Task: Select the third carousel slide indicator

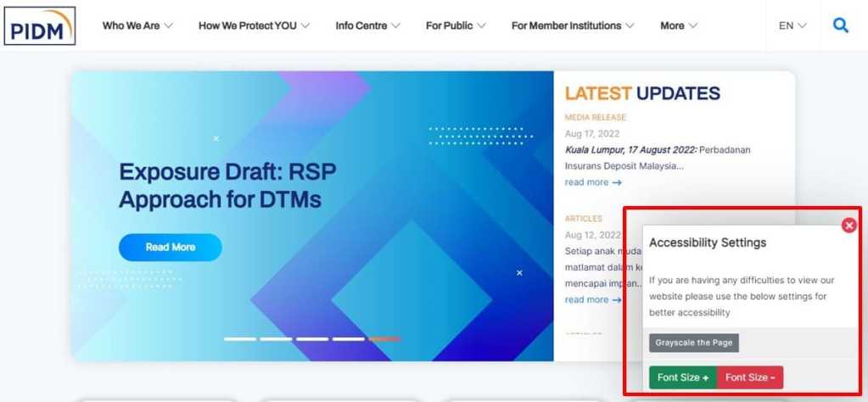Action: click(312, 339)
